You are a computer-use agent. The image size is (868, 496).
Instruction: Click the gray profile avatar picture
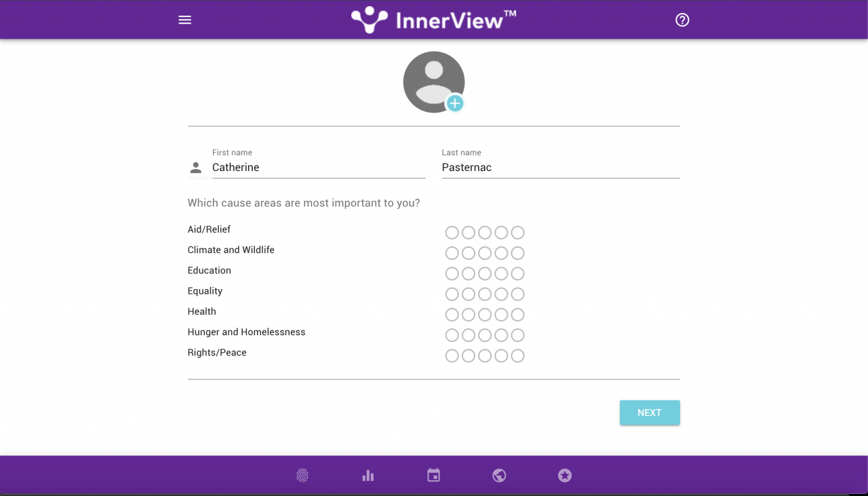[x=431, y=79]
